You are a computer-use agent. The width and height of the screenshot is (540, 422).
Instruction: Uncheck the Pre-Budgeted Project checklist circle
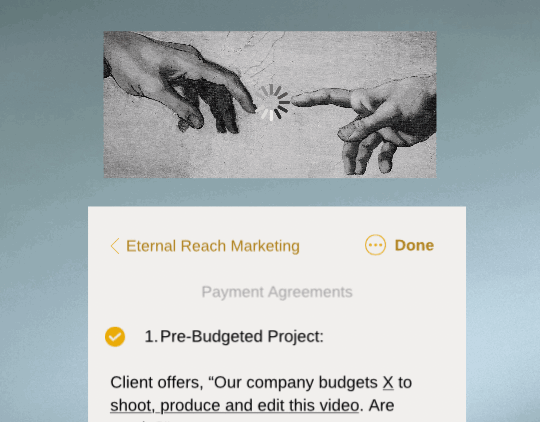point(115,337)
